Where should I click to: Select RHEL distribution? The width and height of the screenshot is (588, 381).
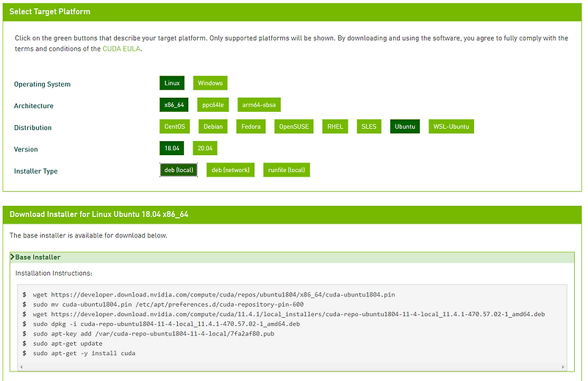pos(335,127)
